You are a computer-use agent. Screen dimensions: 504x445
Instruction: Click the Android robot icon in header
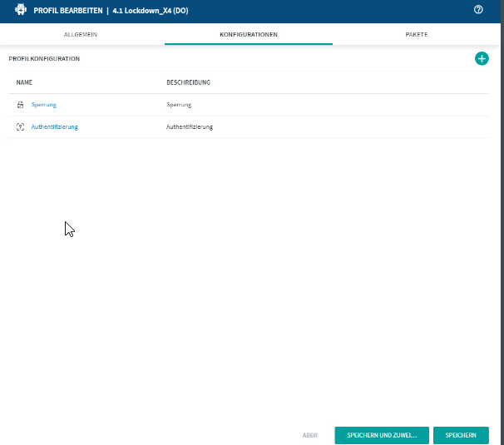tap(20, 10)
